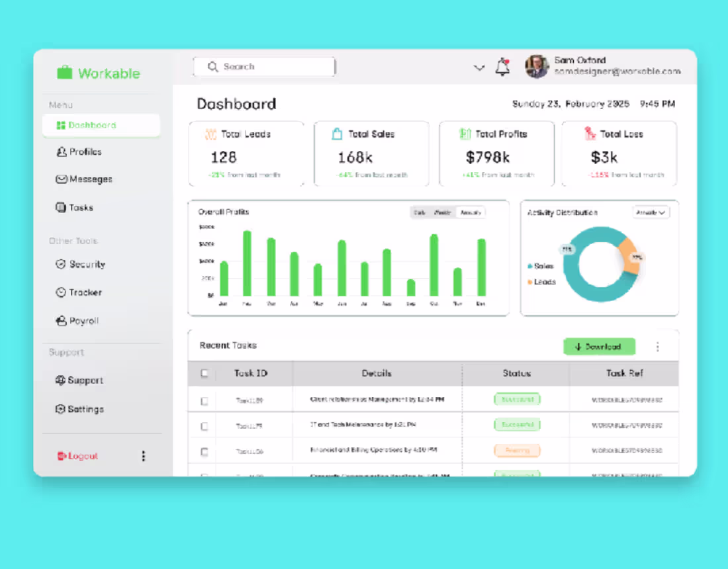Select the Tasks icon in the menu
728x569 pixels.
tap(60, 207)
